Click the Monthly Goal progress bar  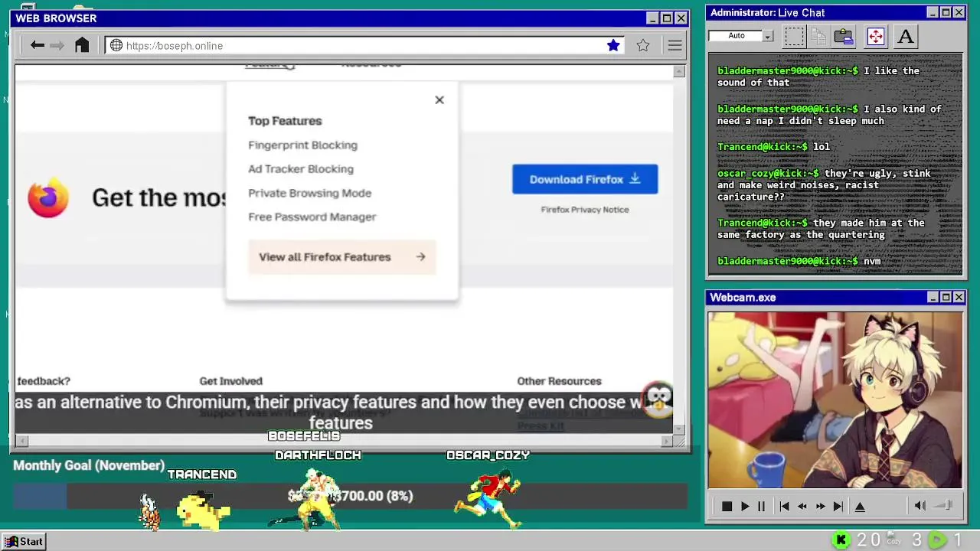[350, 497]
